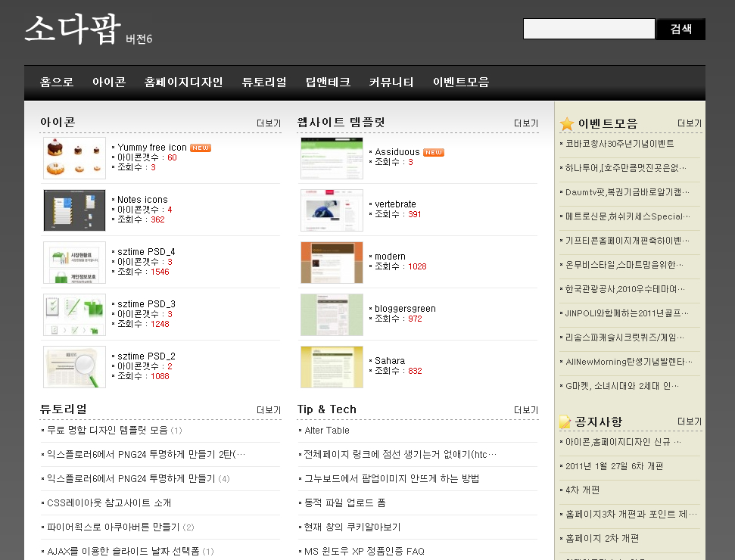Click the NEW badge next to Assiduous
This screenshot has height=560, width=735.
click(x=434, y=152)
